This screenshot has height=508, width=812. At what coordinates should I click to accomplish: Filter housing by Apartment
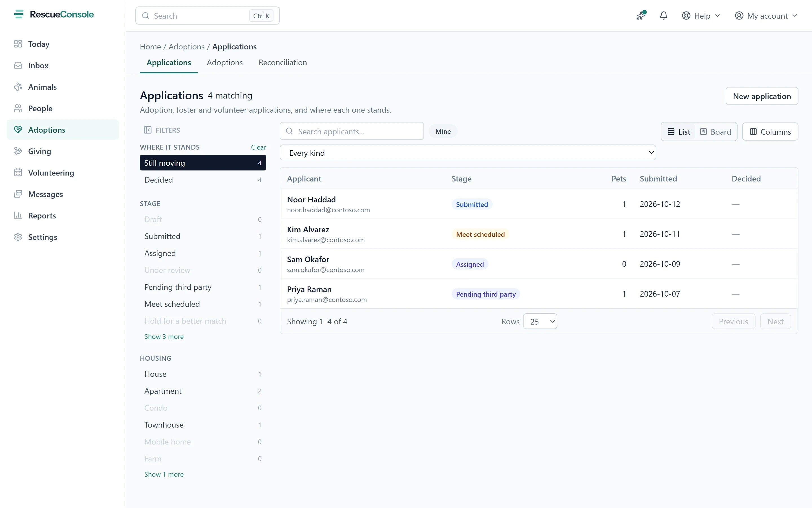203,391
